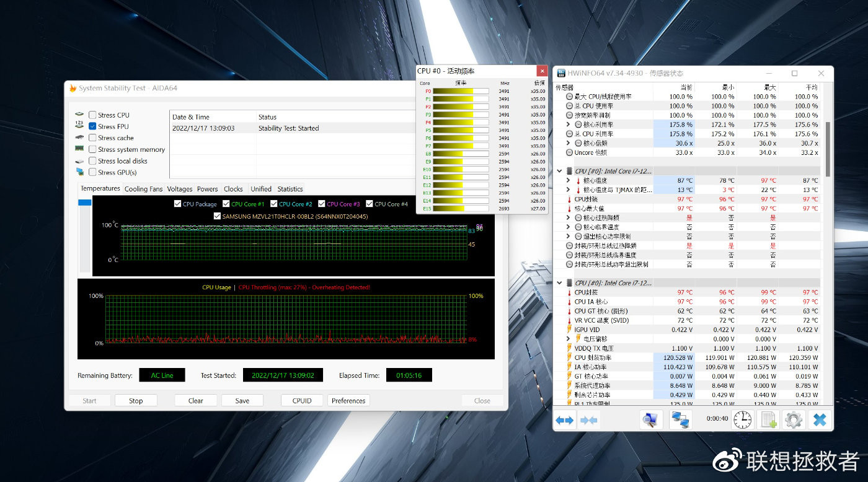Click the Preferences button
The height and width of the screenshot is (482, 868).
tap(348, 401)
